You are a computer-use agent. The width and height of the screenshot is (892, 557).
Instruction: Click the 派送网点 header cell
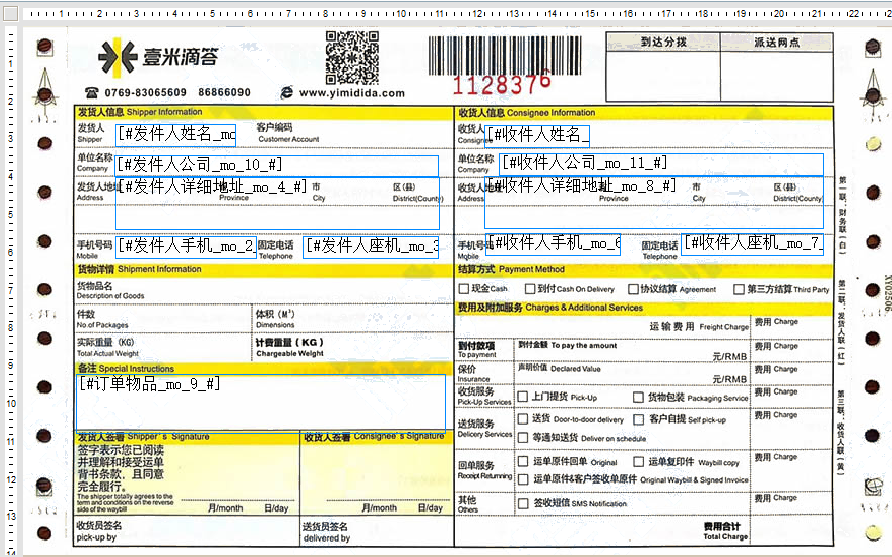click(x=777, y=42)
